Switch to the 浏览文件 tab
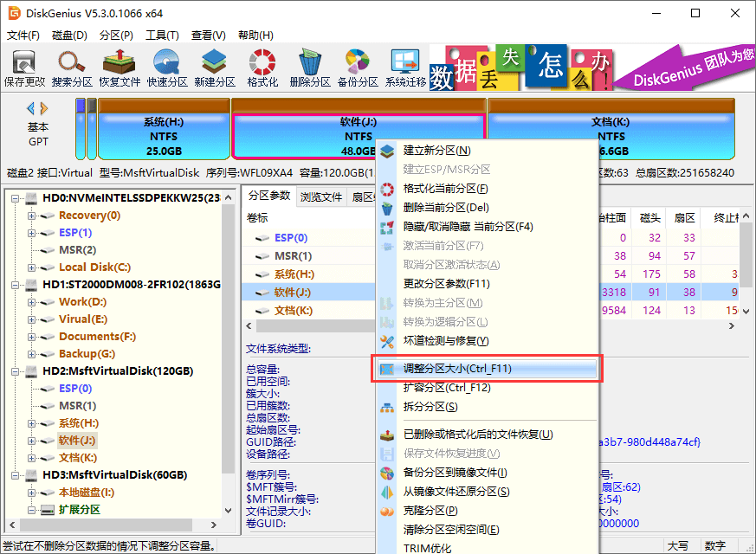 321,196
